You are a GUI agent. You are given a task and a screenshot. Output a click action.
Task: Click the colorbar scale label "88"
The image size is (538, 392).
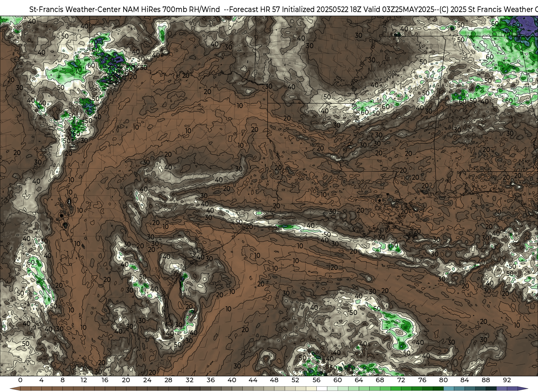coord(486,380)
